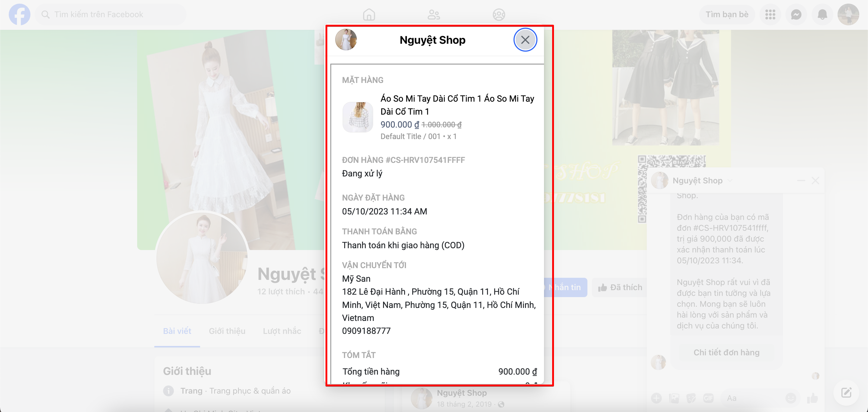Click the Facebook logo

[x=20, y=14]
